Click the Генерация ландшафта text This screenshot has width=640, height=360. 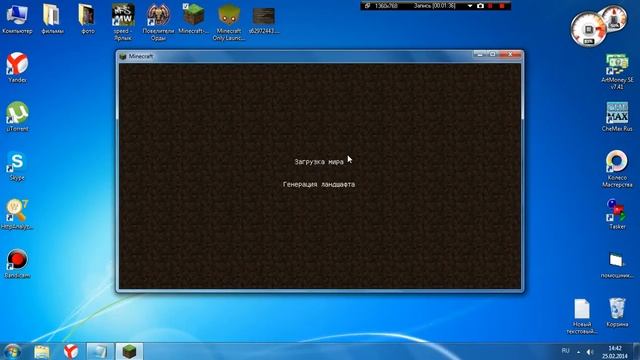tap(319, 184)
